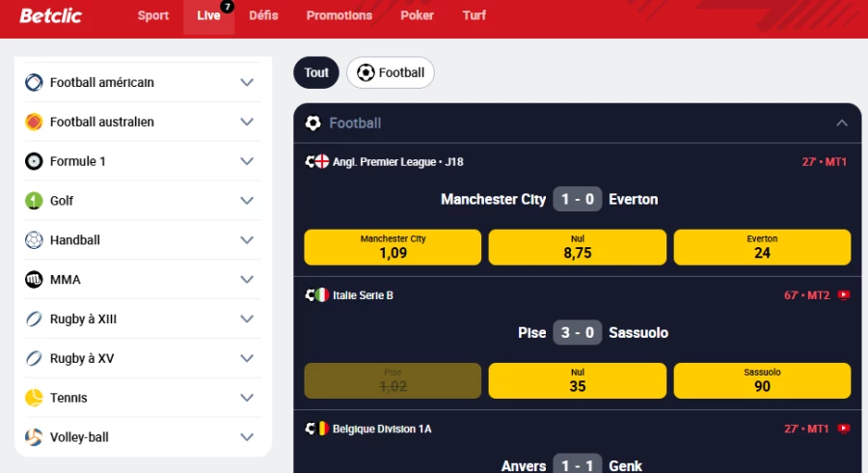Select the Tout filter pill
Viewport: 868px width, 473px height.
(x=316, y=72)
